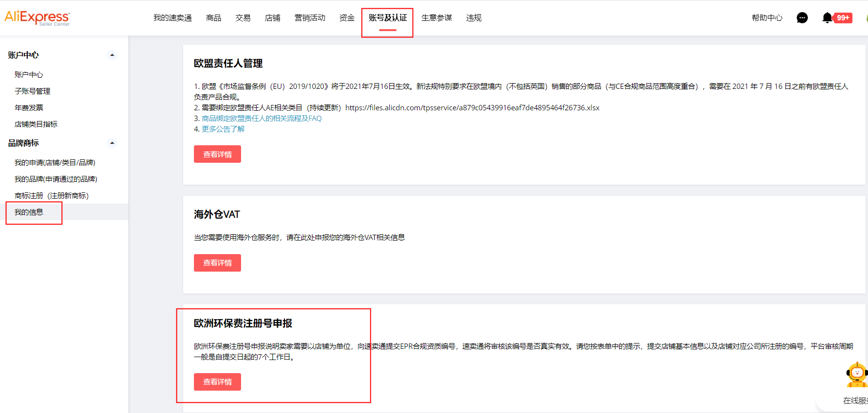868x413 pixels.
Task: Click 查看详情 under 欧盟责任人管理
Action: [x=217, y=154]
